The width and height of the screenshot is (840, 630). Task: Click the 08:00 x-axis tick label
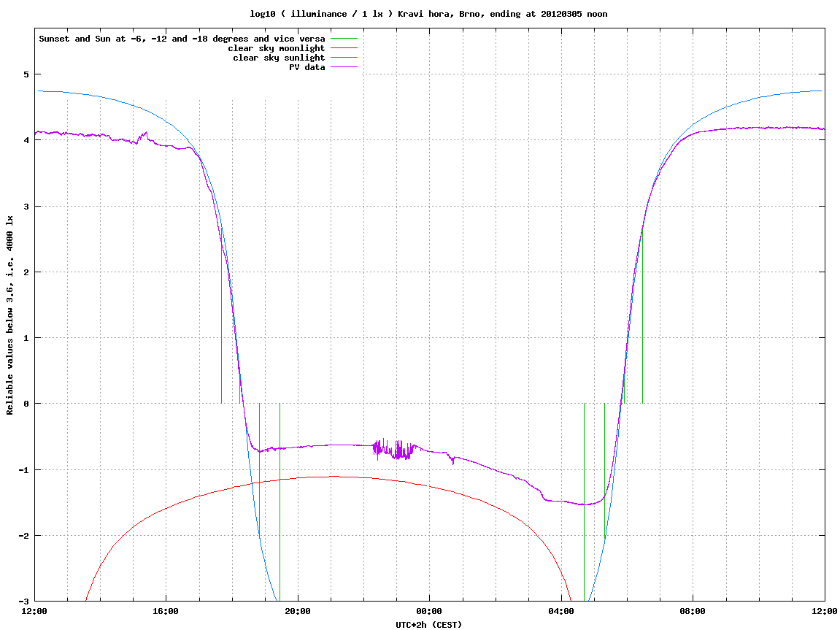pyautogui.click(x=693, y=611)
